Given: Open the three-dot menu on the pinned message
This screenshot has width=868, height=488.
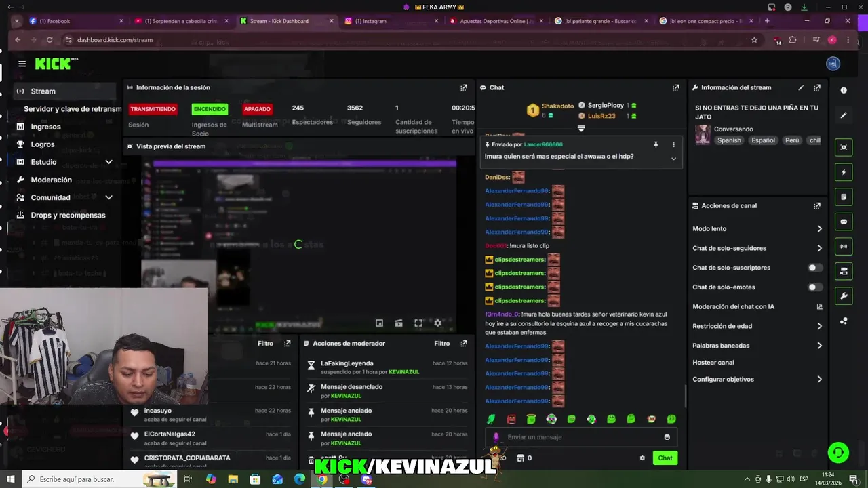Looking at the screenshot, I should coord(673,144).
